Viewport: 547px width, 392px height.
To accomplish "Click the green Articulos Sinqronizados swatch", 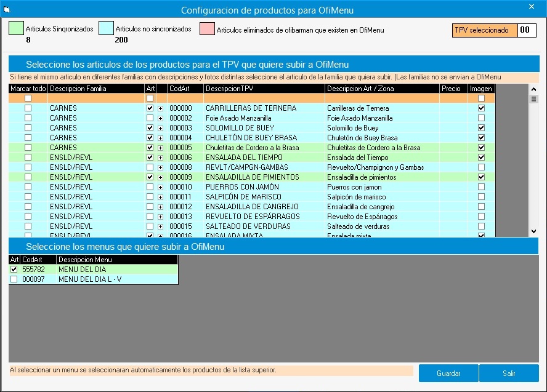I will pos(16,28).
